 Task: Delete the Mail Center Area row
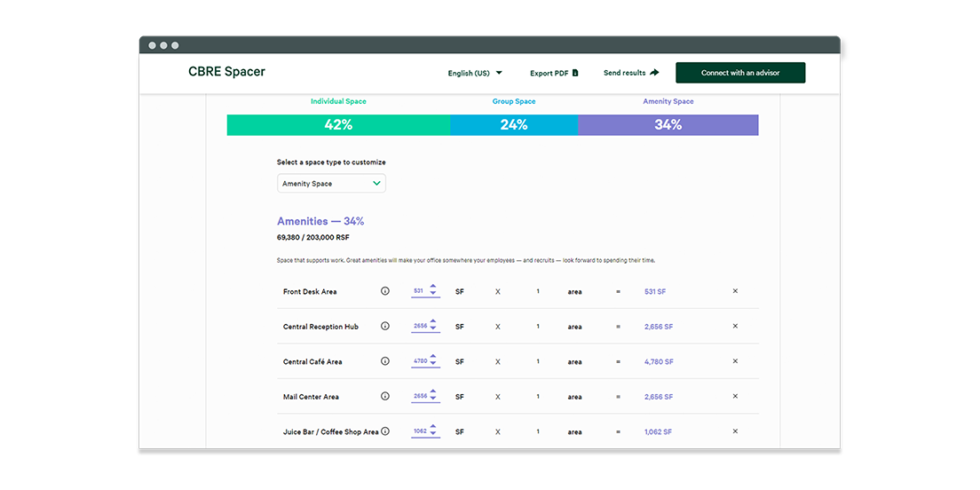[735, 397]
